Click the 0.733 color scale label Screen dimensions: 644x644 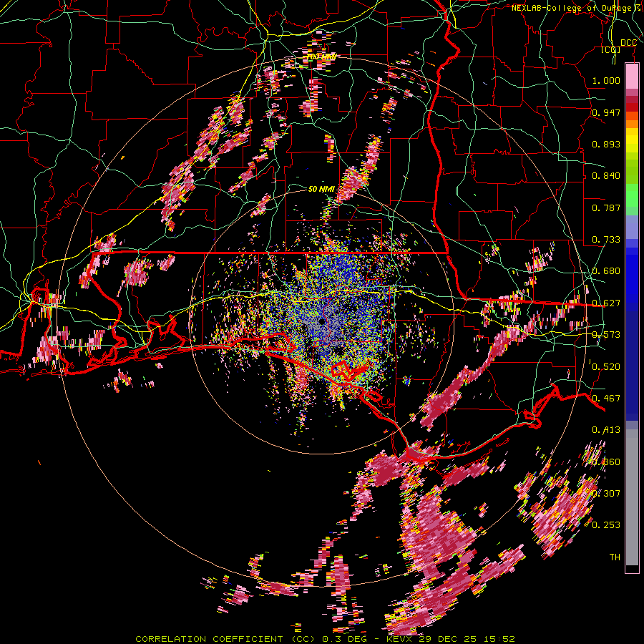tap(606, 240)
